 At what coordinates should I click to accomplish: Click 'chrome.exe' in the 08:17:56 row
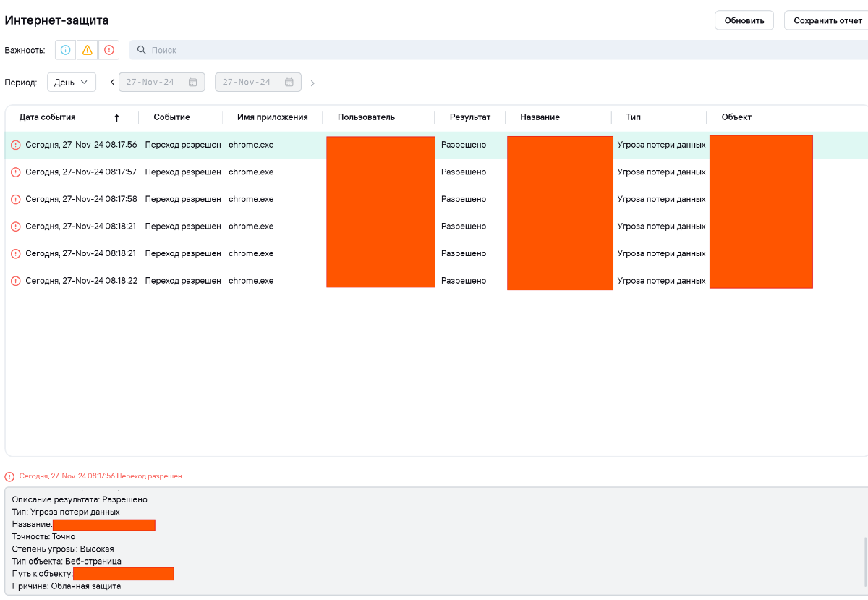pyautogui.click(x=251, y=145)
